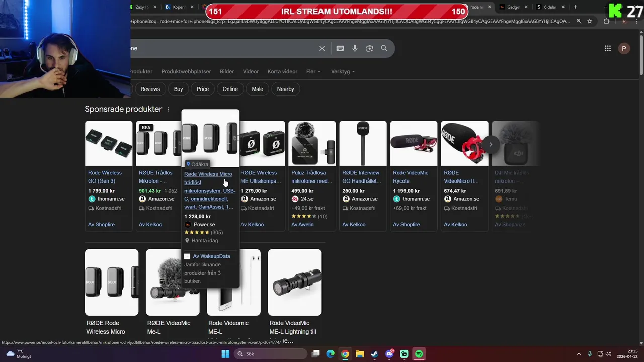This screenshot has height=362, width=644.
Task: Apply the Nearby filter chip
Action: point(286,89)
